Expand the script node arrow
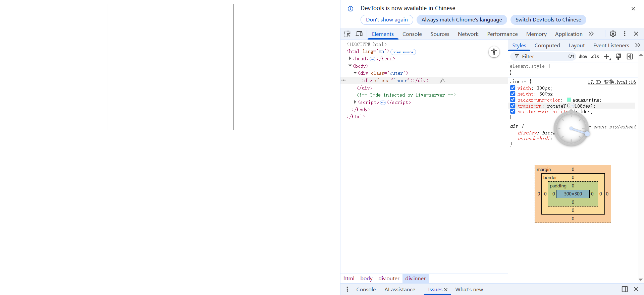Screen dimensions: 644x295 click(355, 102)
